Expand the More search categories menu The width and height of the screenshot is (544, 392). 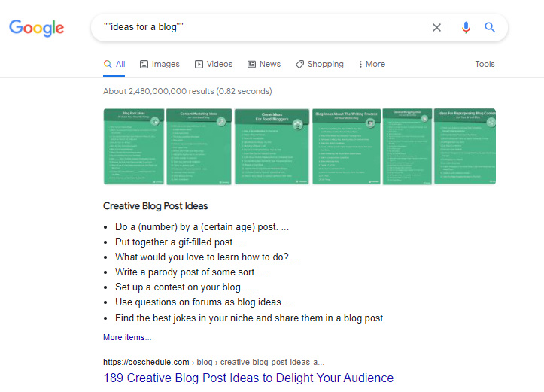[372, 65]
